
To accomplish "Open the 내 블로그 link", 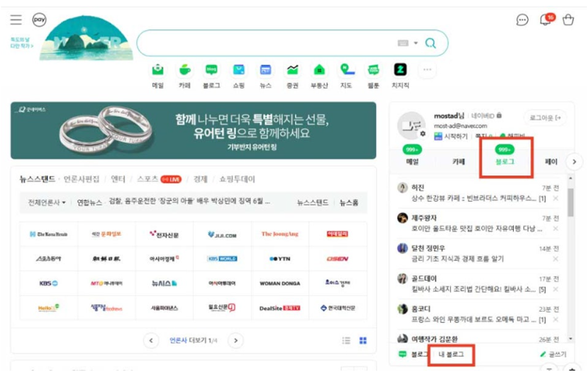I will [451, 354].
